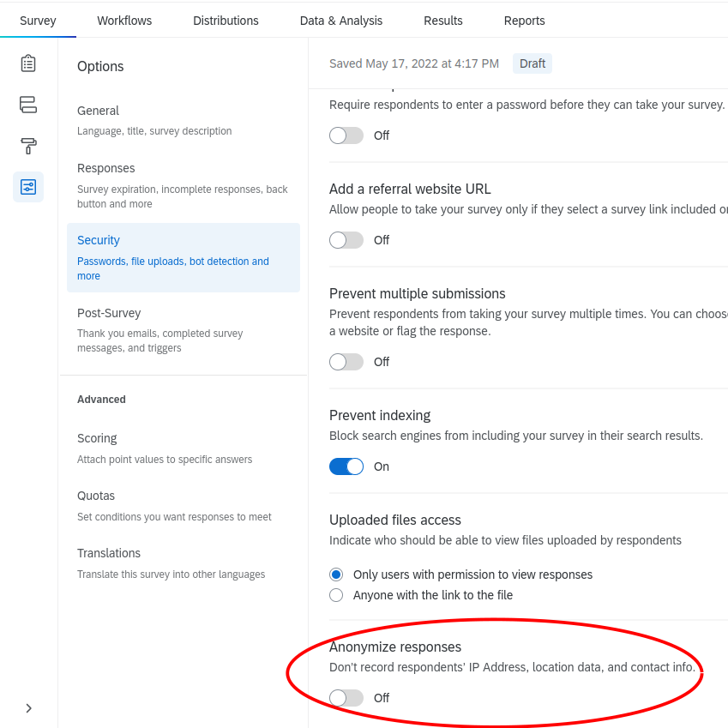Choose 'Only users with permission to view responses'

335,574
